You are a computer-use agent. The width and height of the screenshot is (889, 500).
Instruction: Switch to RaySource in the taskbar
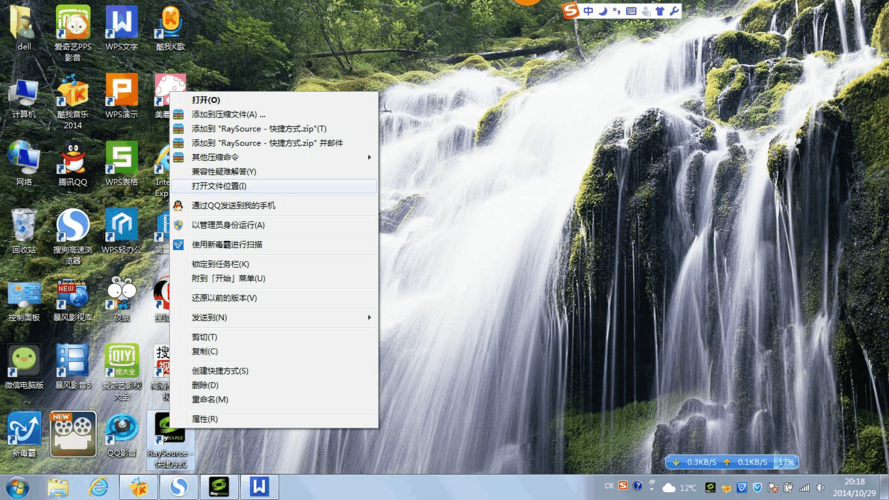[x=219, y=487]
